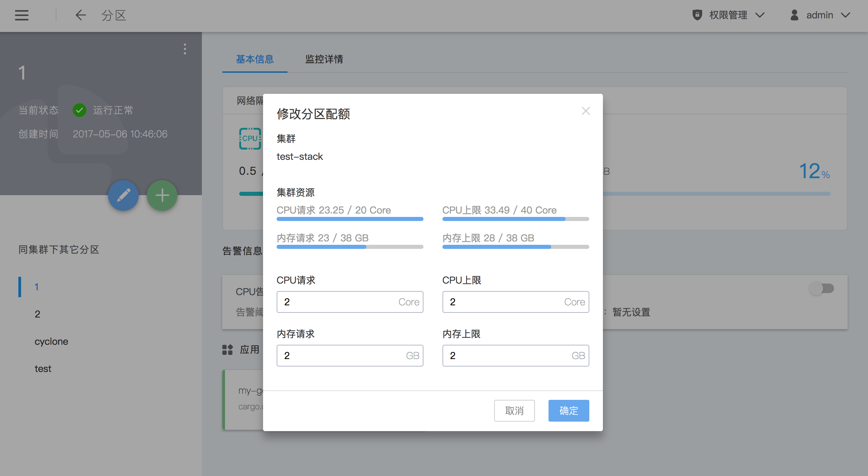Open the hamburger navigation menu

click(21, 15)
